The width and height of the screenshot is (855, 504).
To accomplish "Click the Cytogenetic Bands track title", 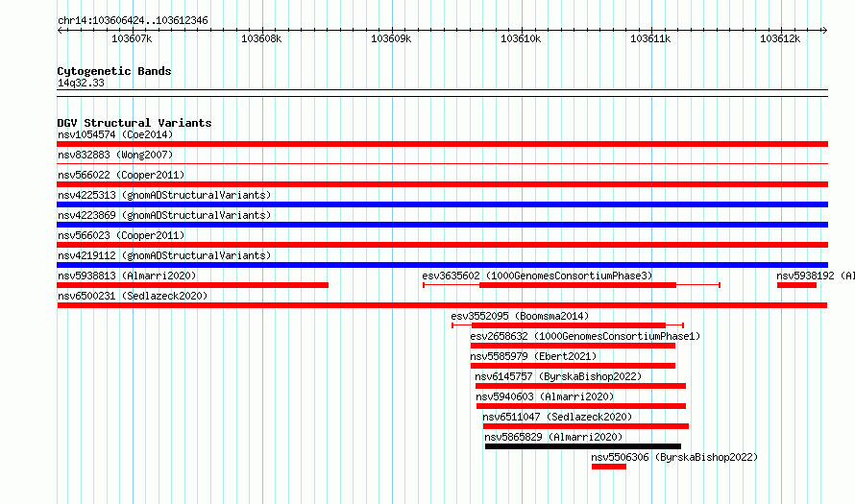I will point(114,71).
